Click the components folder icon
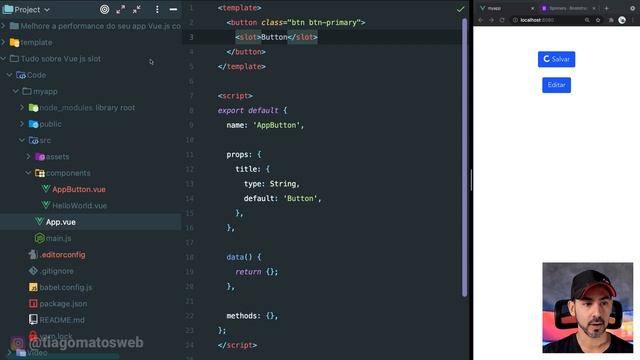The image size is (640, 360). point(40,173)
